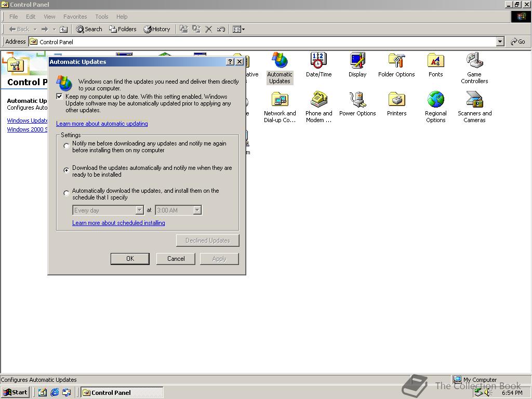
Task: Click Cancel in Automatic Updates dialog
Action: [x=176, y=259]
